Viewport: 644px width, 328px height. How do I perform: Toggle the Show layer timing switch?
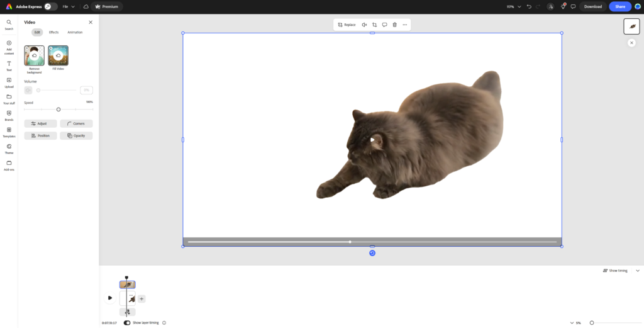[127, 322]
